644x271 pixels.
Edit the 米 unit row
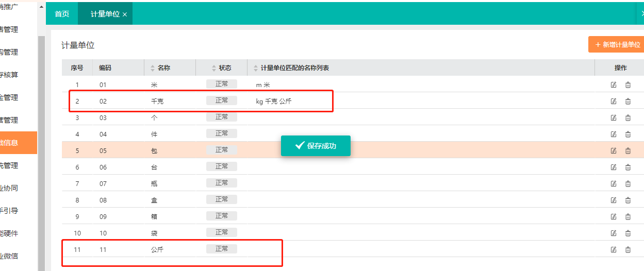[614, 85]
